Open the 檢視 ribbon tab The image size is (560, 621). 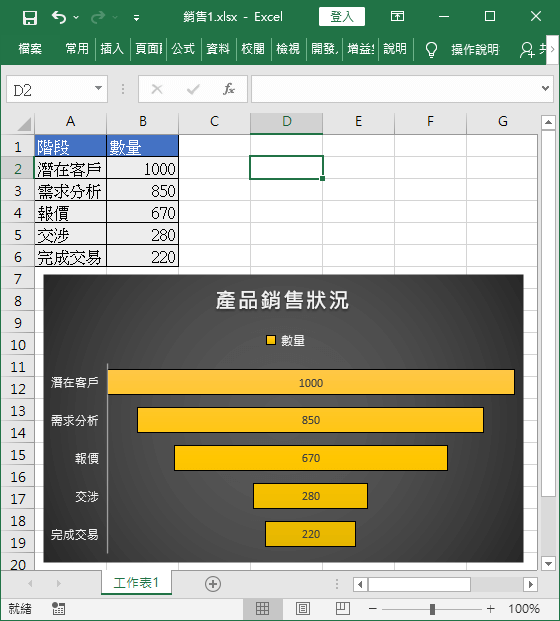(288, 49)
